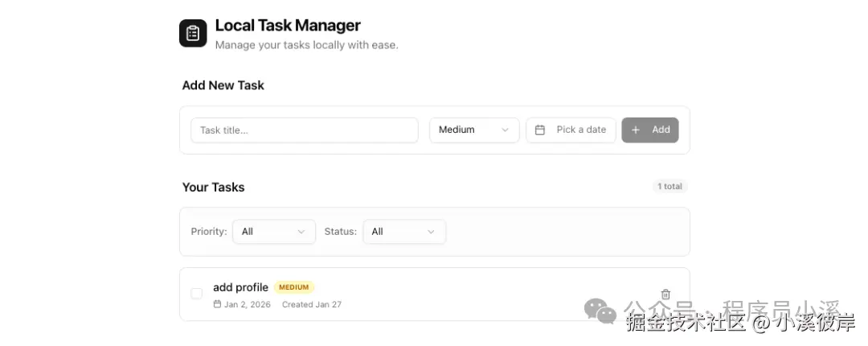This screenshot has height=346, width=868.
Task: Expand the Priority filter dropdown
Action: click(x=273, y=232)
